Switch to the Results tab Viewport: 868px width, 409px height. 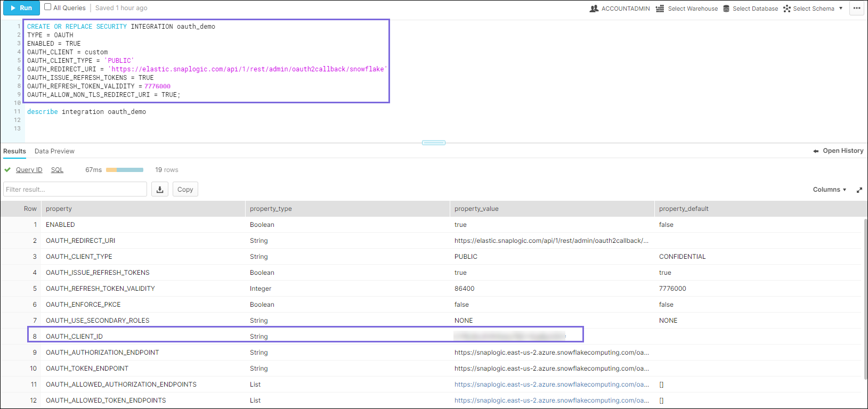[x=14, y=151]
